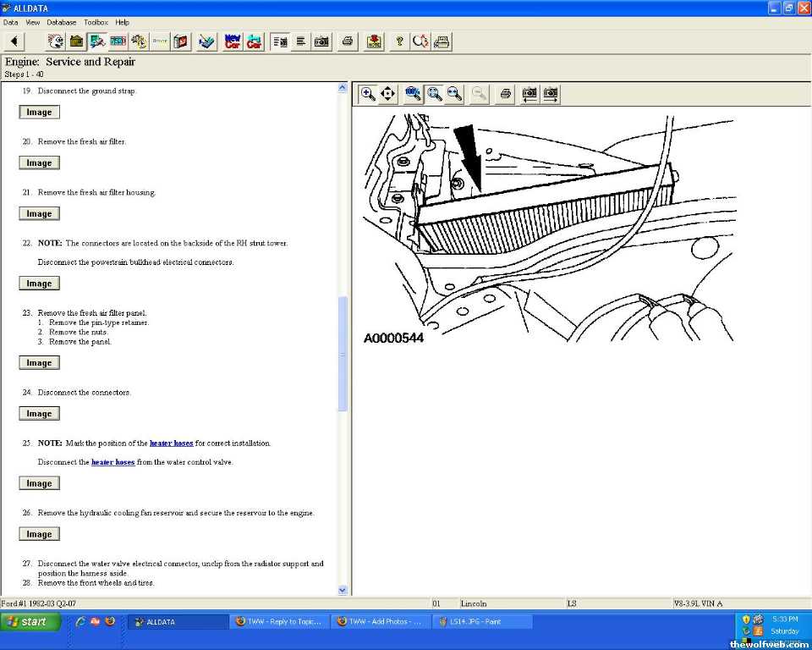Toggle the text-only layout view button
This screenshot has height=650, width=812.
click(x=300, y=41)
